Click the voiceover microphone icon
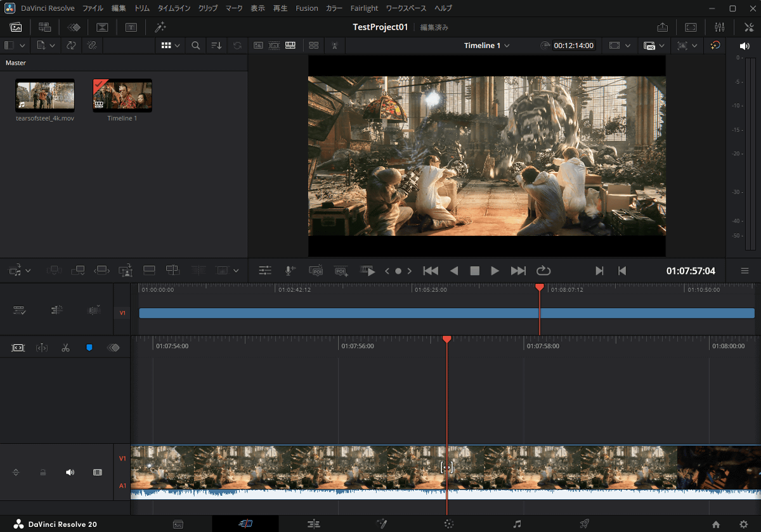761x532 pixels. (290, 271)
